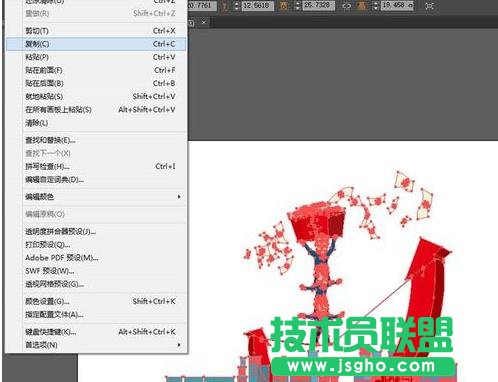The height and width of the screenshot is (382, 498).
Task: Open 键盘快捷键(K)... keyboard shortcuts
Action: (96, 332)
